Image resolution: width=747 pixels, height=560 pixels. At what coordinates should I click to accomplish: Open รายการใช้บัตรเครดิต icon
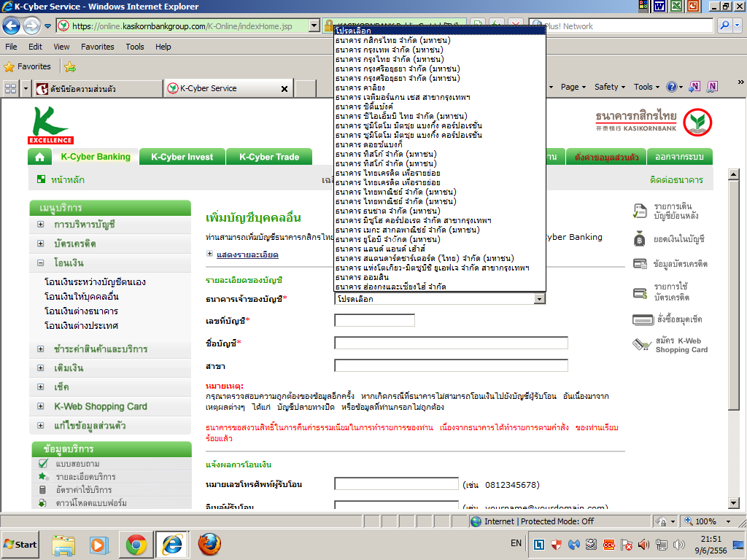pos(639,292)
